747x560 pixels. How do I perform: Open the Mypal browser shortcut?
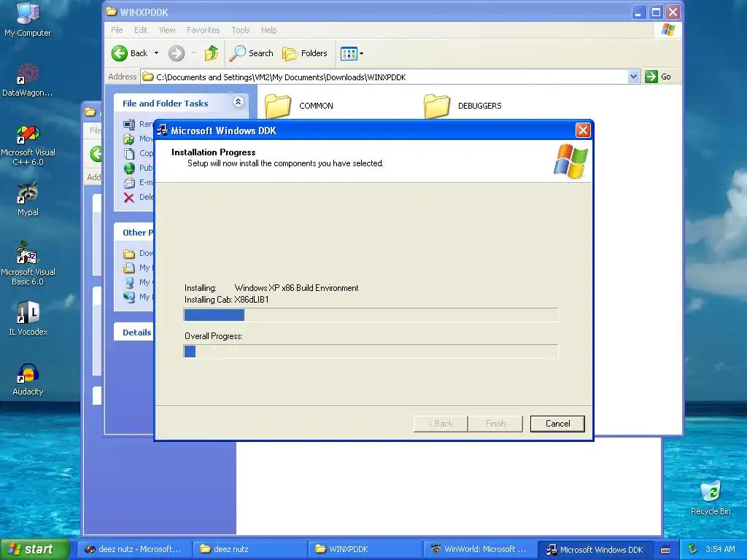[28, 199]
